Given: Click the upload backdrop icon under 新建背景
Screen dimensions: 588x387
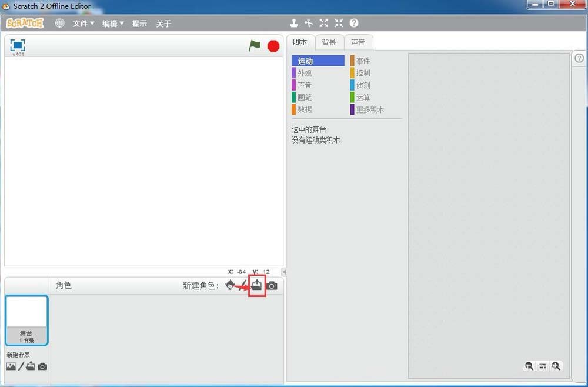Looking at the screenshot, I should 30,366.
